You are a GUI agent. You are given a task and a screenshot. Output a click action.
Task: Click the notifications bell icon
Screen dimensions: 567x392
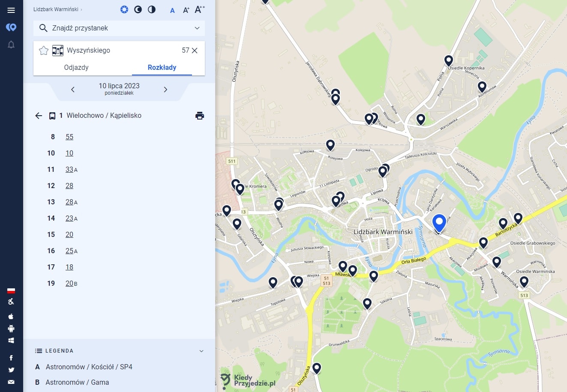(x=11, y=45)
